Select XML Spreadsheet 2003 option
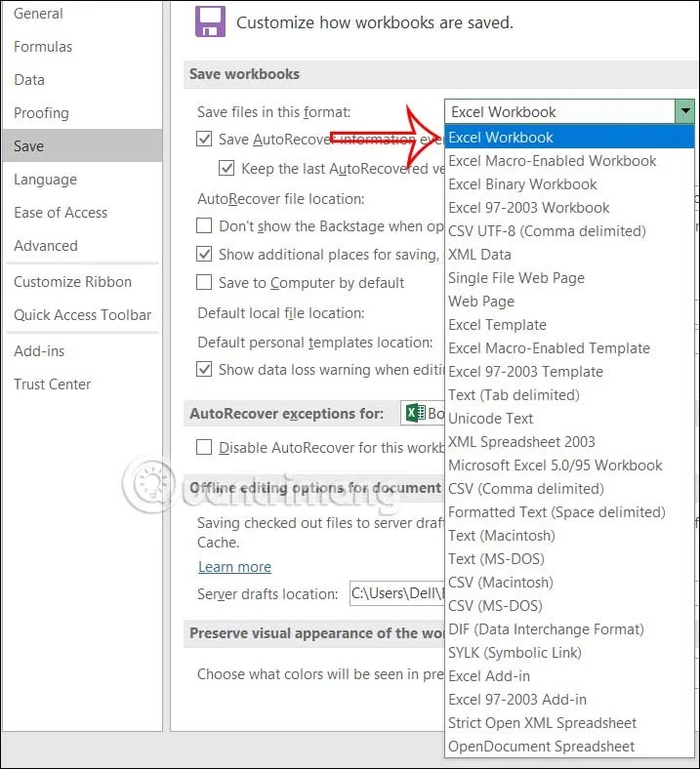700x769 pixels. coord(569,442)
